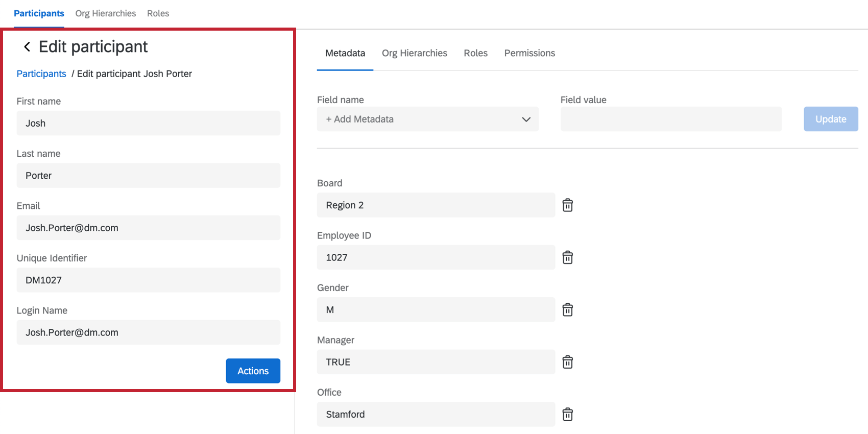Delete the Employee ID metadata field
The image size is (868, 434).
(567, 257)
